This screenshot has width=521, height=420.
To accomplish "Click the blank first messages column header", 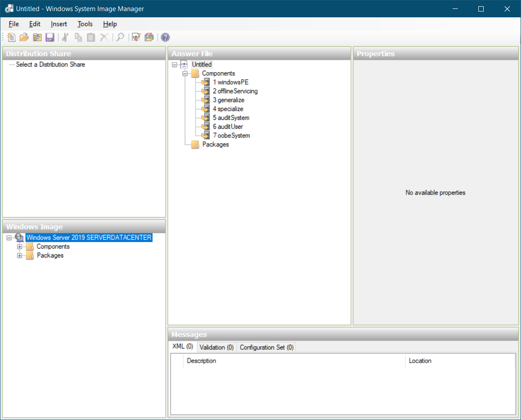I will (177, 361).
